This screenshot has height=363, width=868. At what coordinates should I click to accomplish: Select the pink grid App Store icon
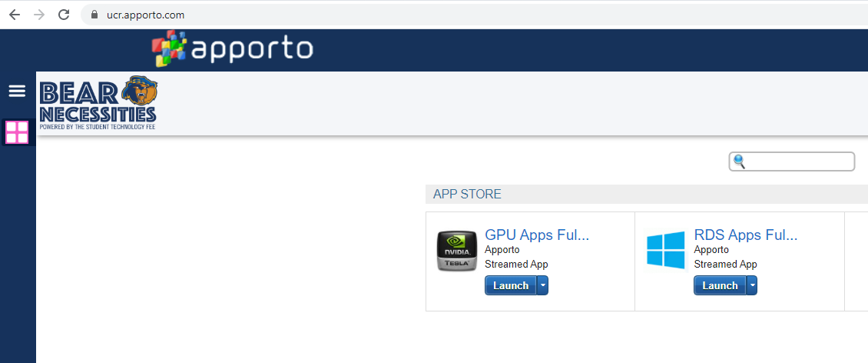17,132
